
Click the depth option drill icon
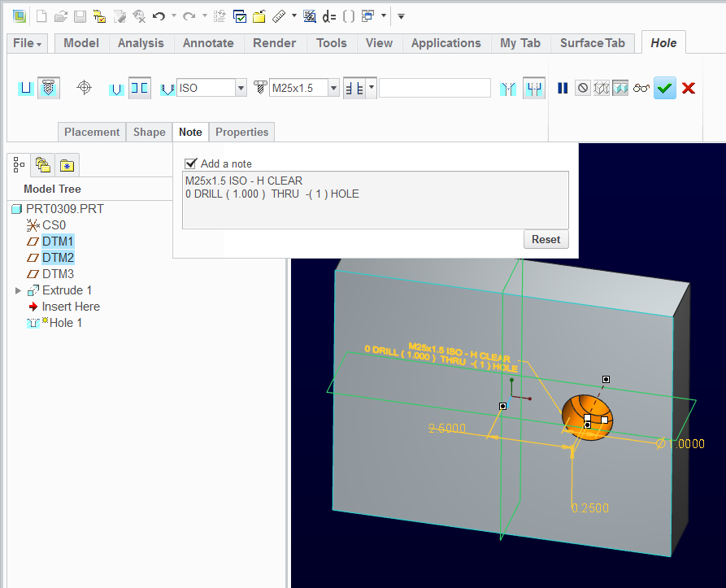[355, 88]
